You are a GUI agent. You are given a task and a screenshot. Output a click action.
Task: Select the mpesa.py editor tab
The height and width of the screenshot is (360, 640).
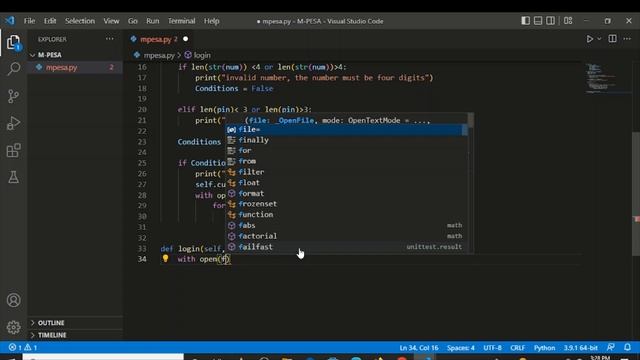(x=159, y=39)
